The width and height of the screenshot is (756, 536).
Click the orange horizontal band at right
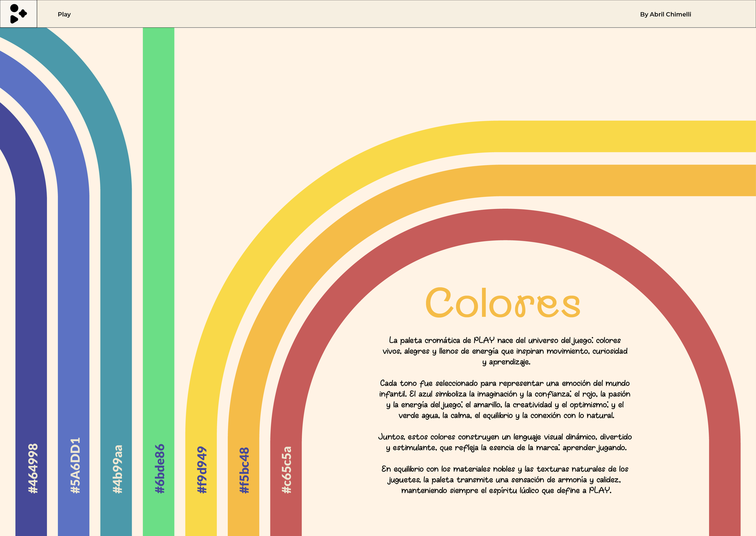(627, 180)
